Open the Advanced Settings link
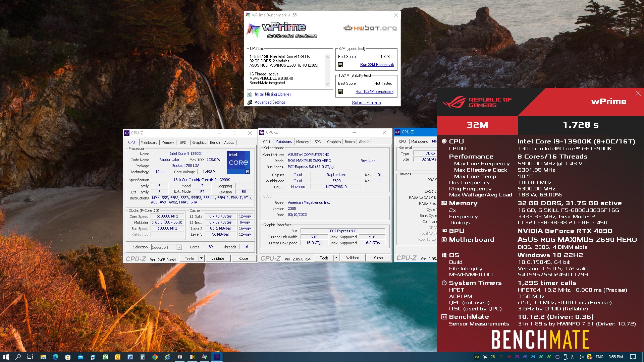Screen dimensions: 644x362 pyautogui.click(x=270, y=103)
